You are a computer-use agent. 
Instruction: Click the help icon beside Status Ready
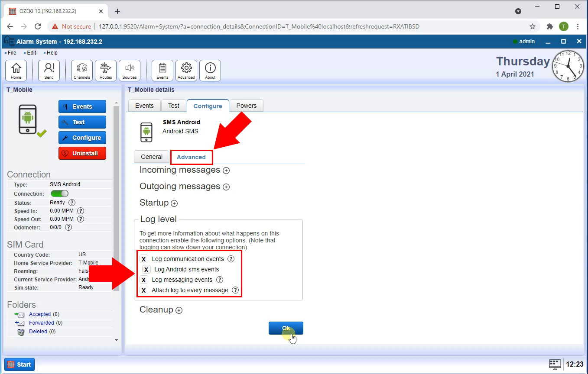[x=72, y=203]
